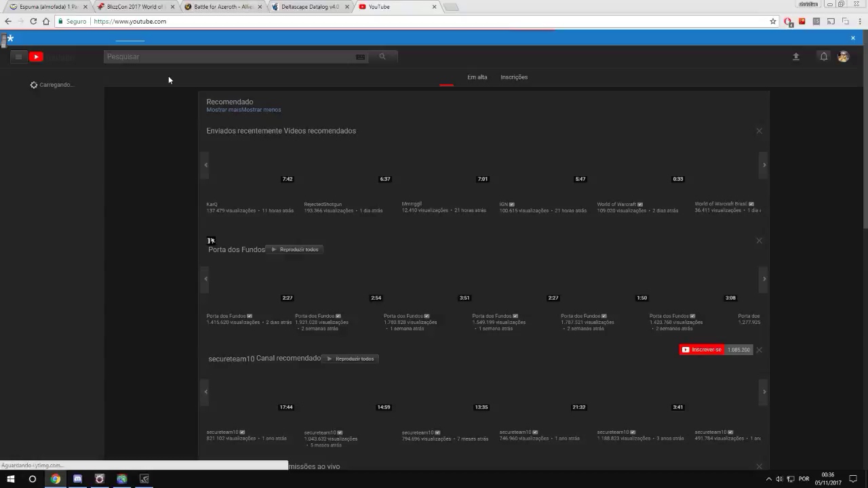Dismiss the Recomendado shelf with X
The width and height of the screenshot is (868, 488).
pyautogui.click(x=759, y=131)
